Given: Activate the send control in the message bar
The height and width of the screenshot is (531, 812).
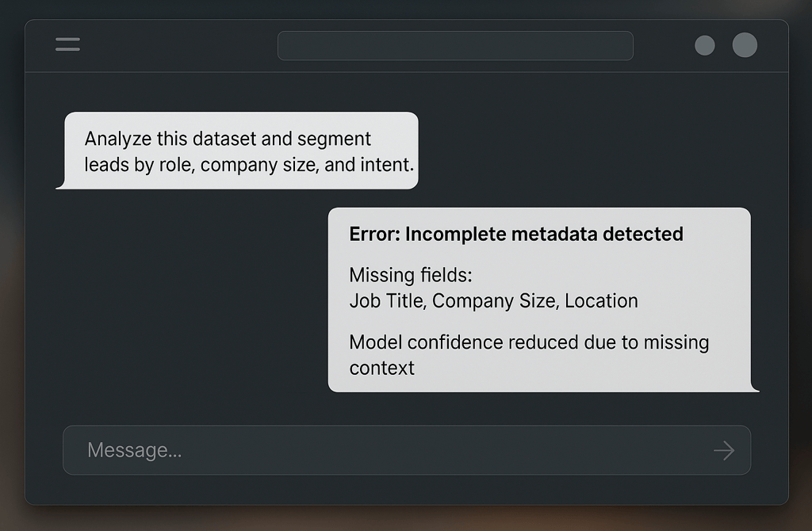Looking at the screenshot, I should click(x=722, y=450).
